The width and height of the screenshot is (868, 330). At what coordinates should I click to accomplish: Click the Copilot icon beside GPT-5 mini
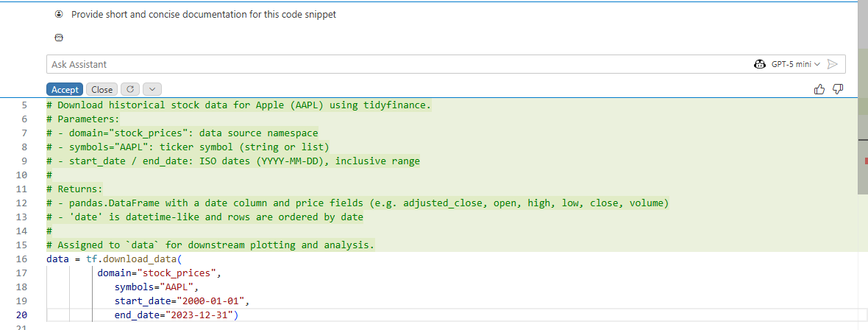click(x=760, y=64)
